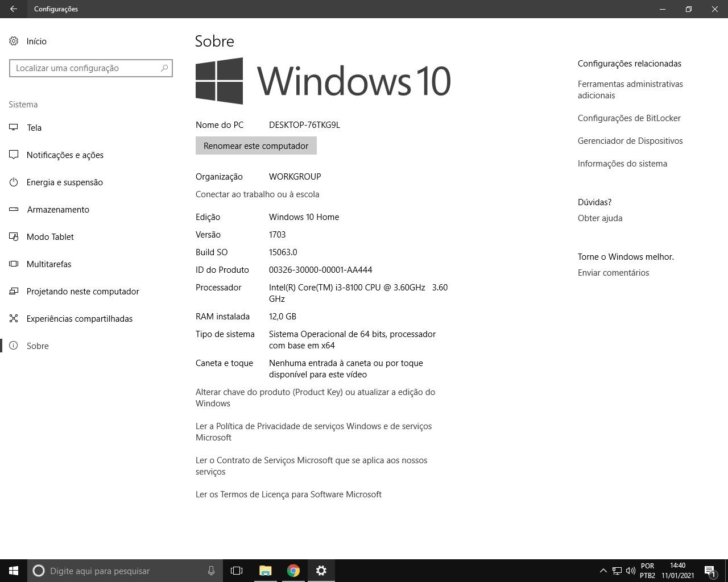The image size is (728, 582).
Task: Click the Digite aqui para pesquisar box
Action: pos(125,571)
